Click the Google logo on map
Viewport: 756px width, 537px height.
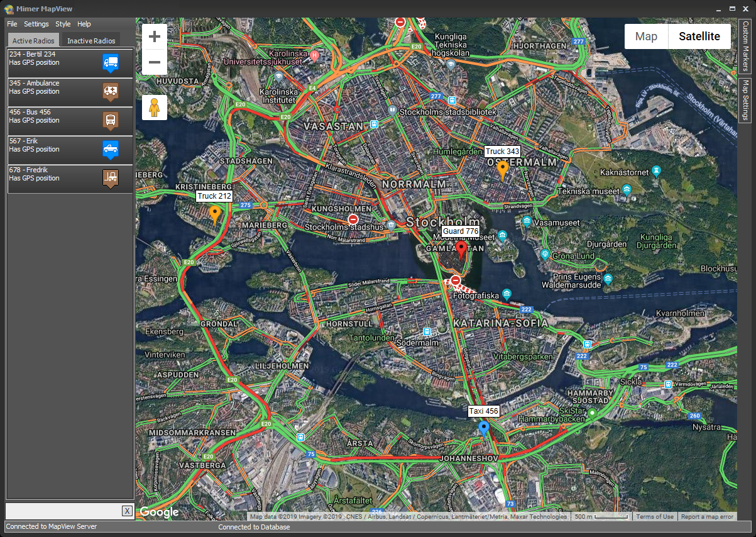click(x=159, y=512)
